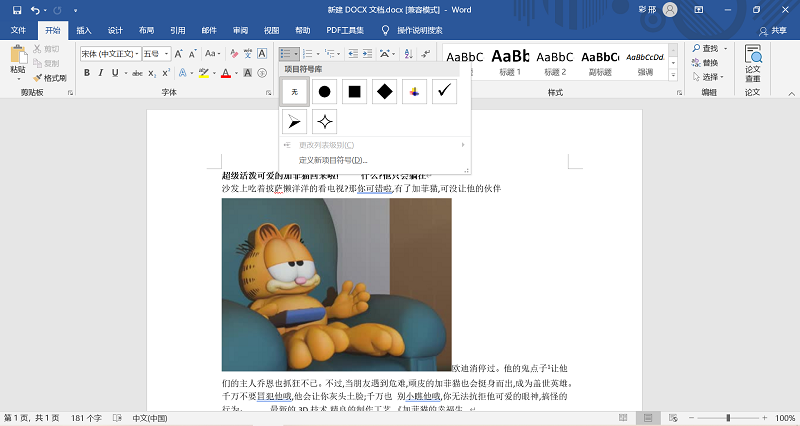Select the solid circle bullet style

click(324, 92)
